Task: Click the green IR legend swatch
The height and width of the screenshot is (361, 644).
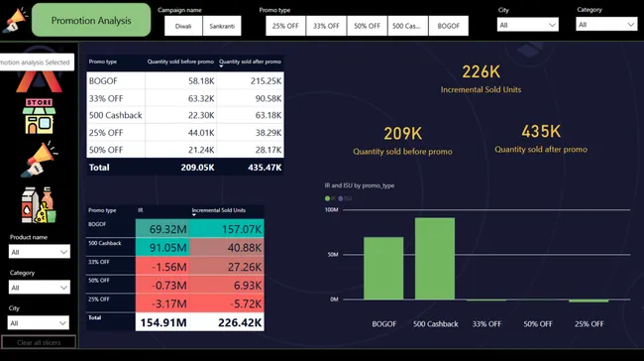Action: tap(327, 198)
